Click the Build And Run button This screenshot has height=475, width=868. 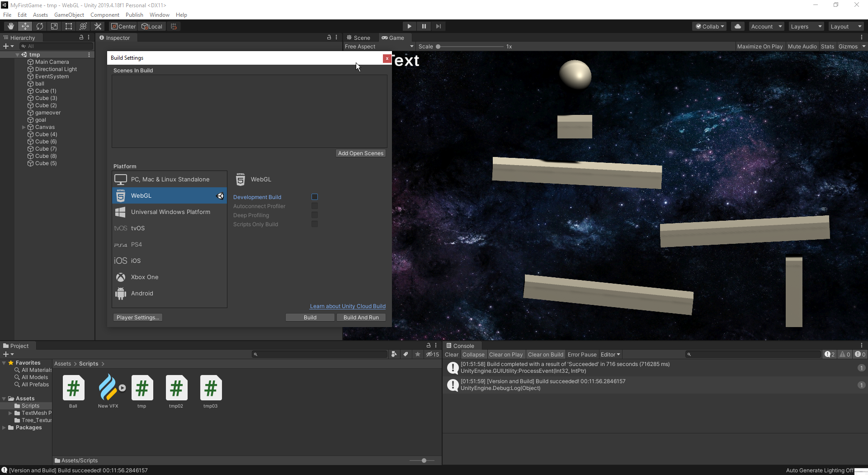tap(361, 318)
